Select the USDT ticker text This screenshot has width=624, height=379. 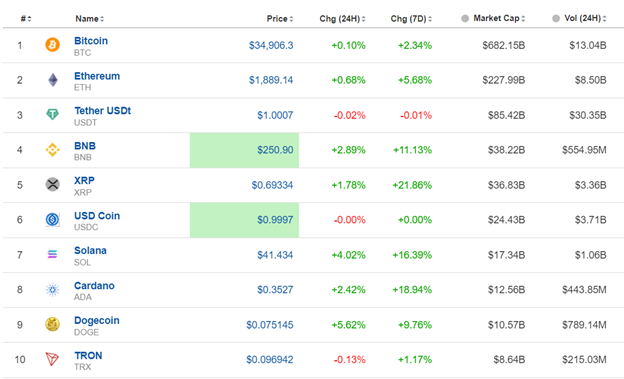pos(85,123)
